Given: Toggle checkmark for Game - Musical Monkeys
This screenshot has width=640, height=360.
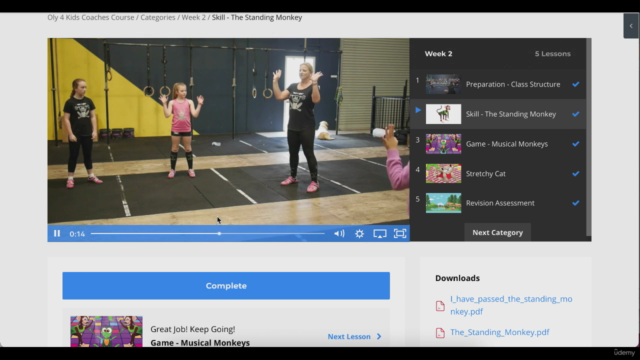Looking at the screenshot, I should click(576, 144).
